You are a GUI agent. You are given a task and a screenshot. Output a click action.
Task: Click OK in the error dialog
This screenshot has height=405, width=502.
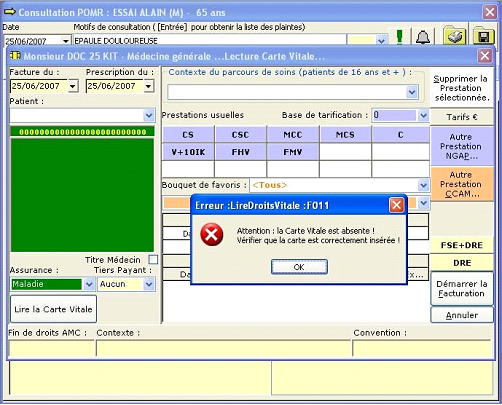click(x=299, y=267)
